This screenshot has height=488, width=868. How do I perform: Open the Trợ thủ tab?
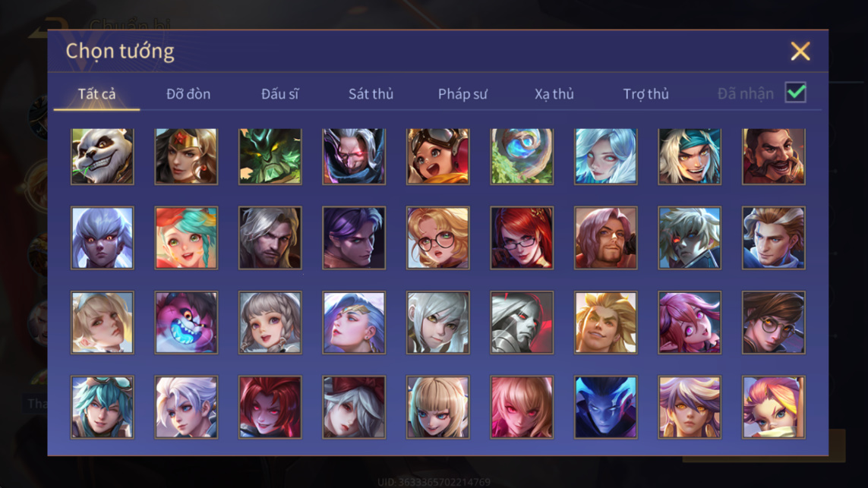tap(646, 94)
